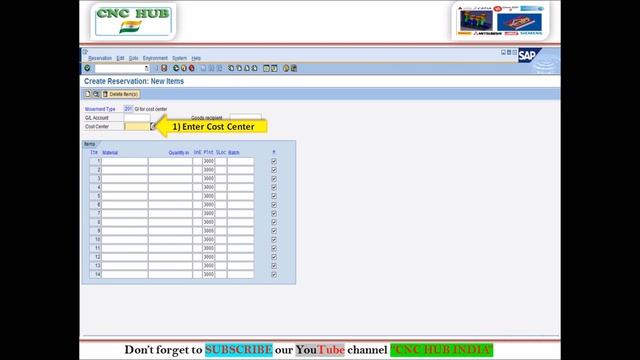The width and height of the screenshot is (640, 360).
Task: Click the Previous Page icon
Action: [239, 68]
